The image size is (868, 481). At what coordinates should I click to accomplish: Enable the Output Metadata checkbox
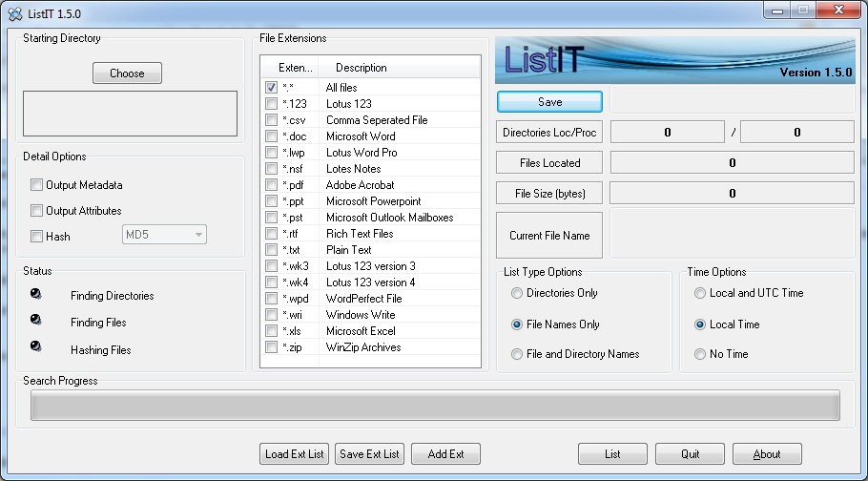[x=36, y=185]
